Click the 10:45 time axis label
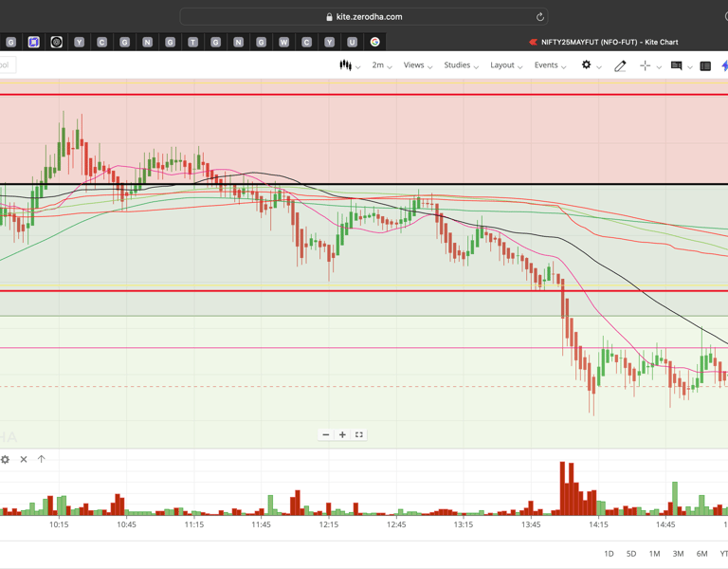This screenshot has width=728, height=569. 126,524
